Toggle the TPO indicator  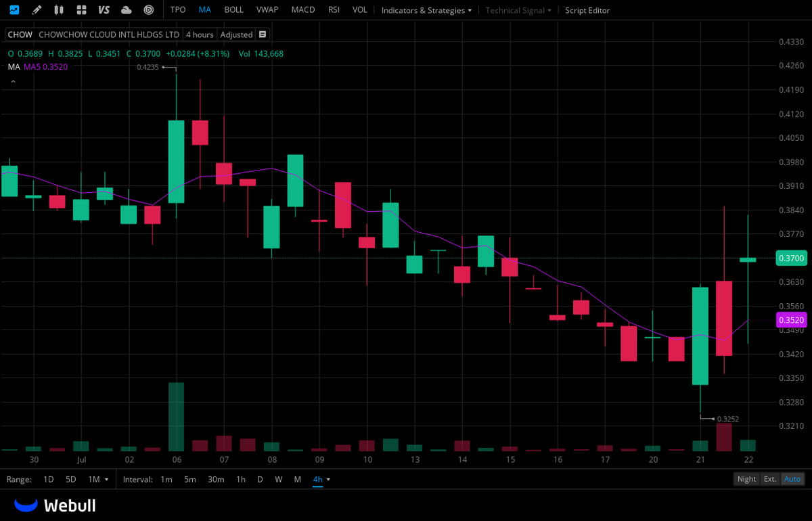[178, 10]
